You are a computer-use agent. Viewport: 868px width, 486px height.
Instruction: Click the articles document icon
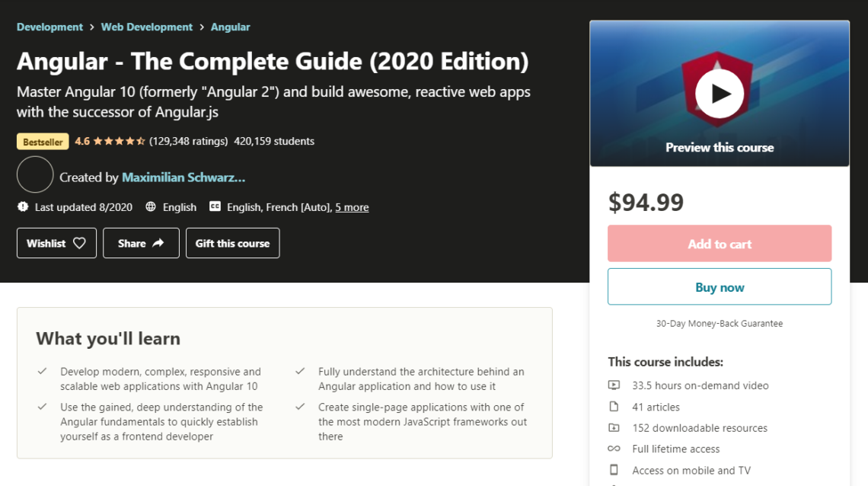(614, 407)
